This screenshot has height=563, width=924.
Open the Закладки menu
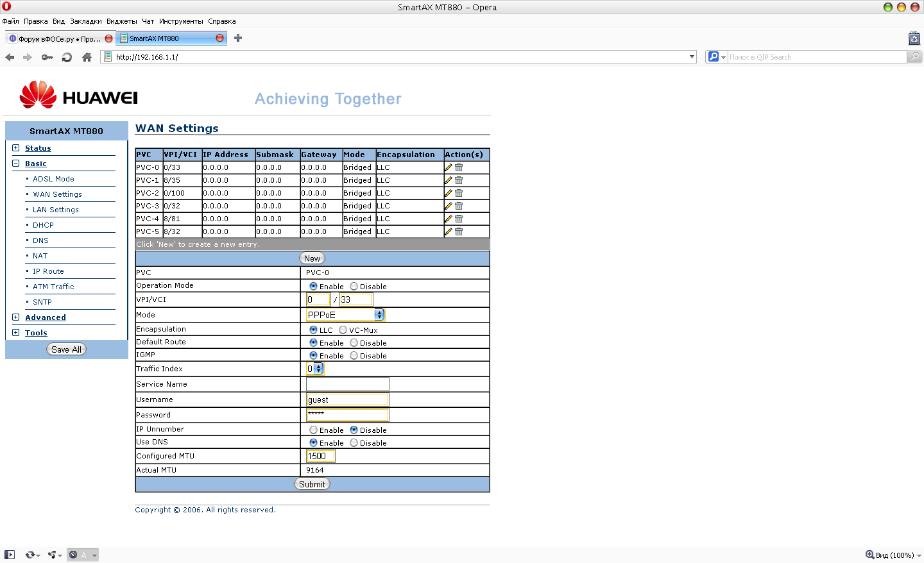coord(85,21)
